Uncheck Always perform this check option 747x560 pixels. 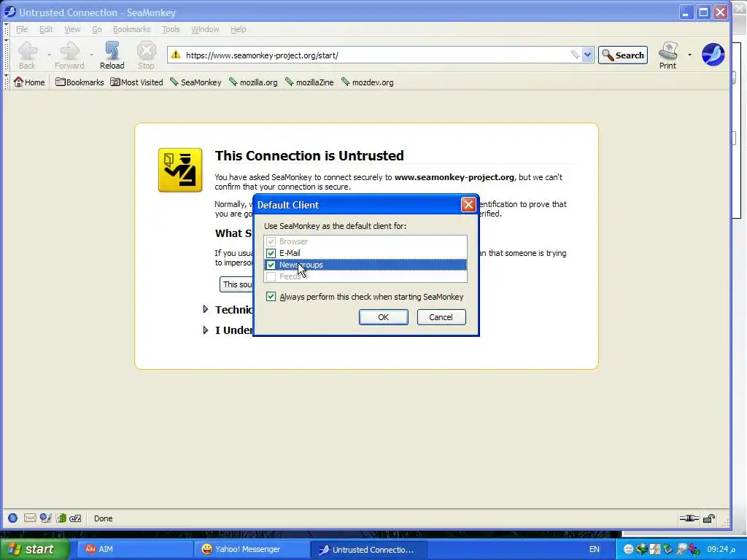point(271,297)
